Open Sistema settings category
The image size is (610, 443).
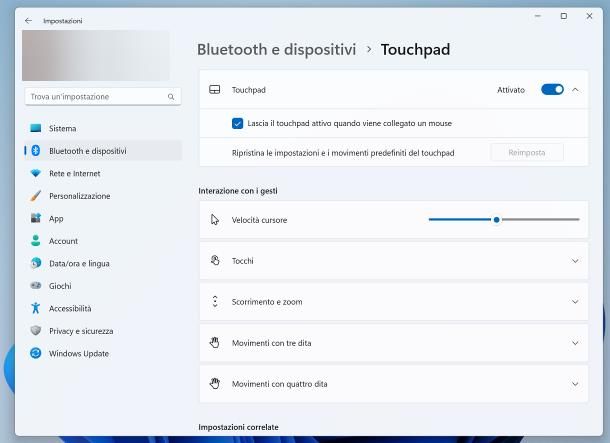coord(103,128)
